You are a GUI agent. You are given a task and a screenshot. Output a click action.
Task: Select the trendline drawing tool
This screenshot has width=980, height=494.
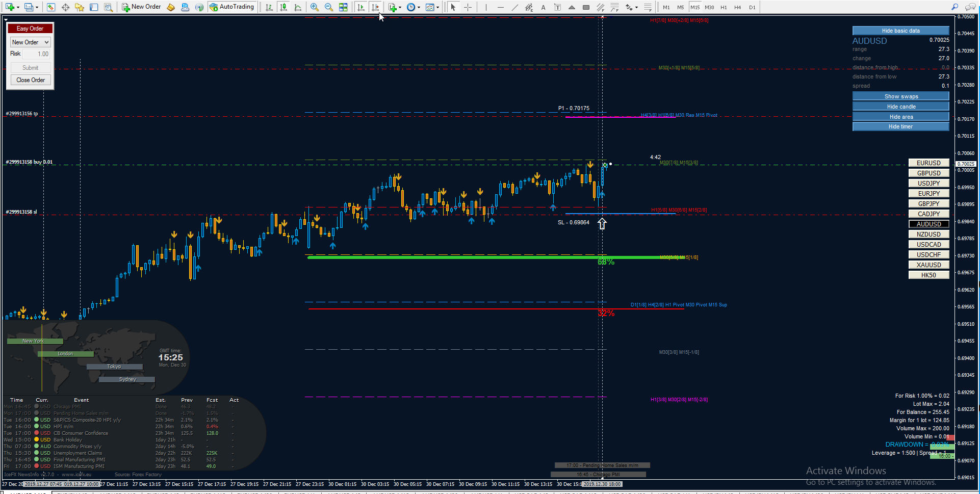click(515, 7)
